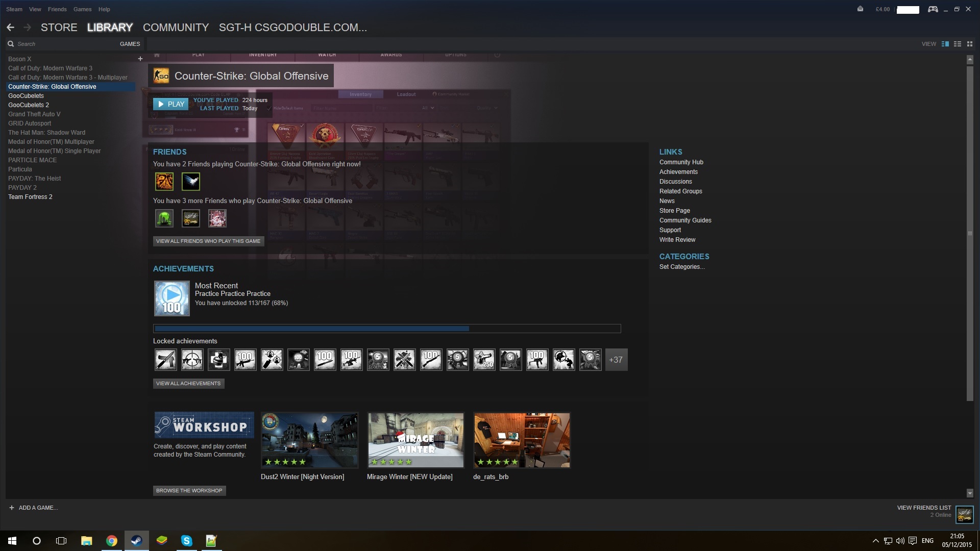This screenshot has width=980, height=551.
Task: Open the Friends menu
Action: point(57,9)
